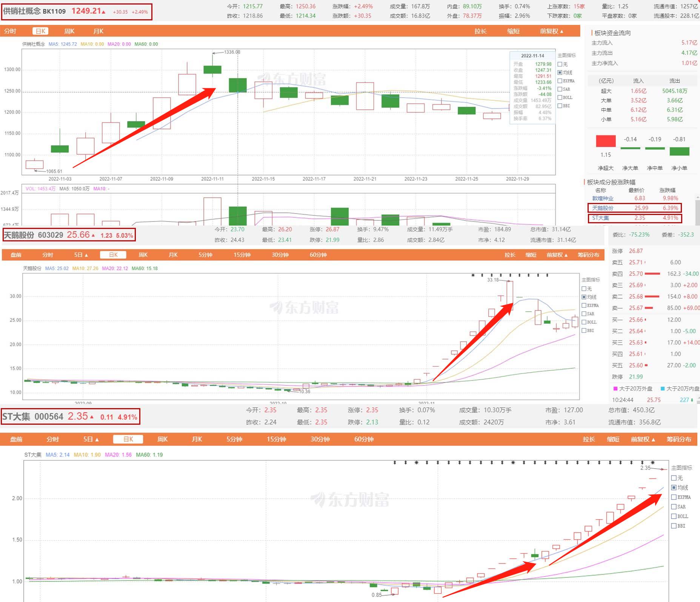Image resolution: width=700 pixels, height=602 pixels.
Task: Open 筹码分布 in 天鹅股份 chart
Action: pos(588,255)
